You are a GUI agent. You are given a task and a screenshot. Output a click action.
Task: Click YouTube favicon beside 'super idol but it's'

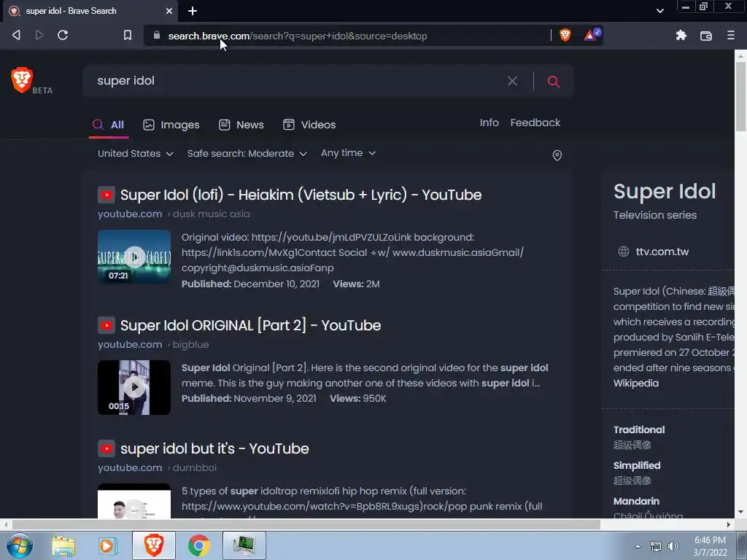click(x=107, y=448)
